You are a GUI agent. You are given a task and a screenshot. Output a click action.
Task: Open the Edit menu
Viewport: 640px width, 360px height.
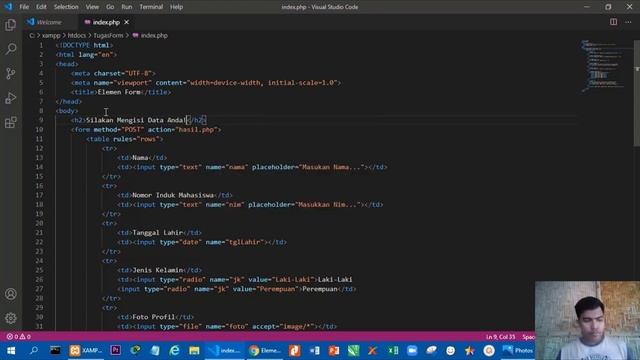pos(41,7)
